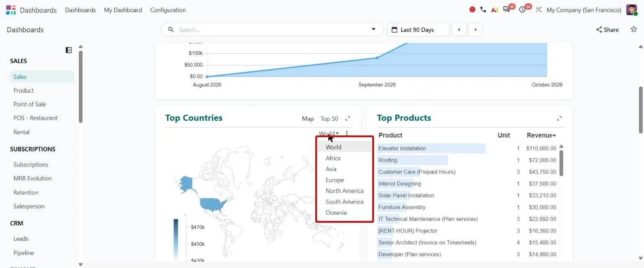Screen dimensions: 644x268
Task: Select Africa in region list
Action: [x=344, y=158]
